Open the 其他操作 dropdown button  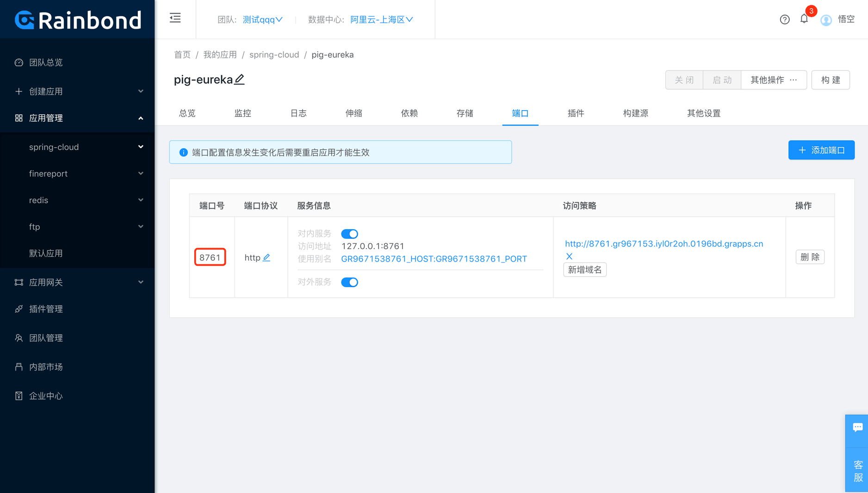click(774, 80)
